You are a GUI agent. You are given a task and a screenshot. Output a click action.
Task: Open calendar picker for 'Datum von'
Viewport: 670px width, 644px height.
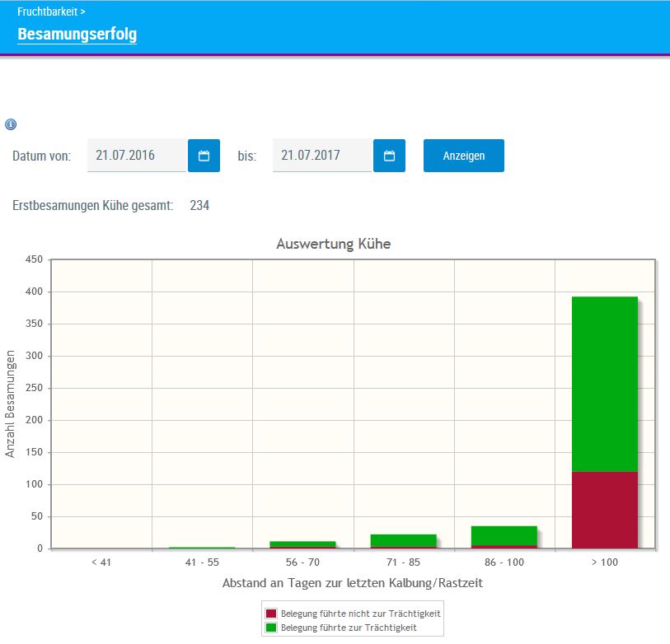point(204,156)
